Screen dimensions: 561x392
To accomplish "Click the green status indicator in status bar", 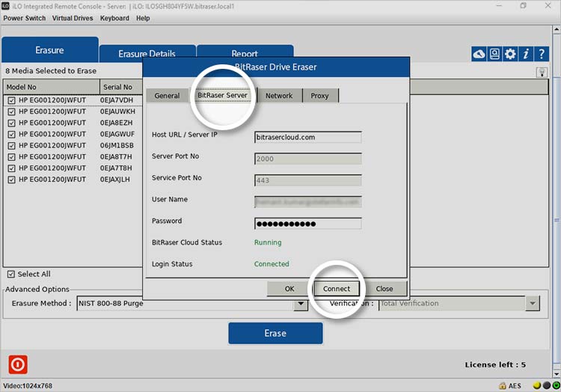I will (557, 385).
